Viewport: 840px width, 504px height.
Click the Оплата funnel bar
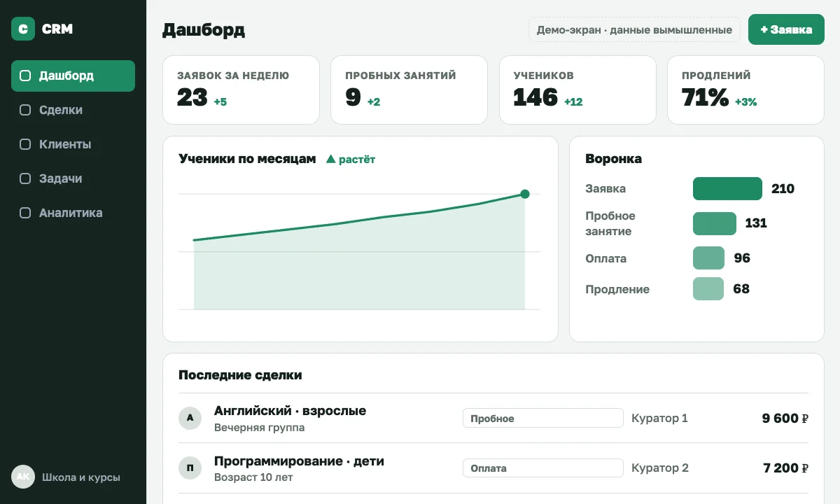pyautogui.click(x=708, y=258)
